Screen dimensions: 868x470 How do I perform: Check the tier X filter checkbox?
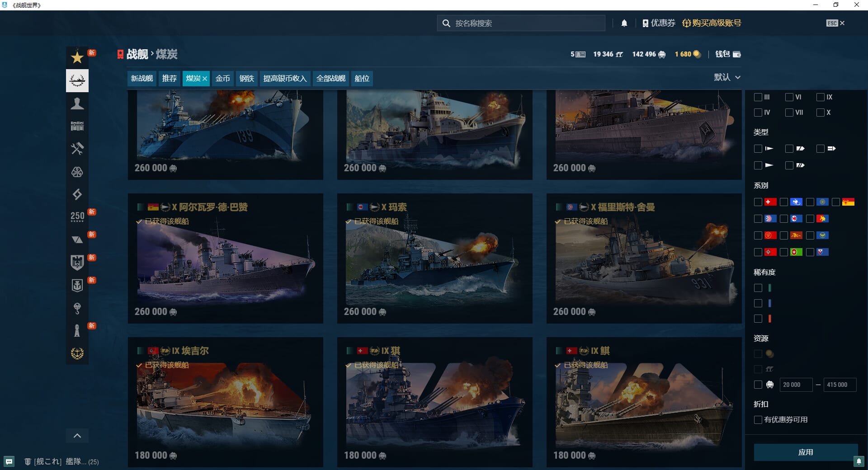[821, 113]
